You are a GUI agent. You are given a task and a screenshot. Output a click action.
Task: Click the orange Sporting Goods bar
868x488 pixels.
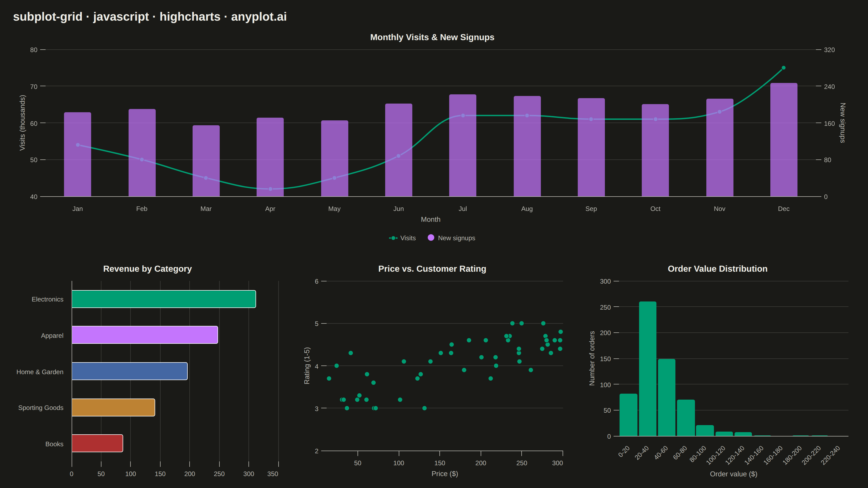tap(114, 407)
